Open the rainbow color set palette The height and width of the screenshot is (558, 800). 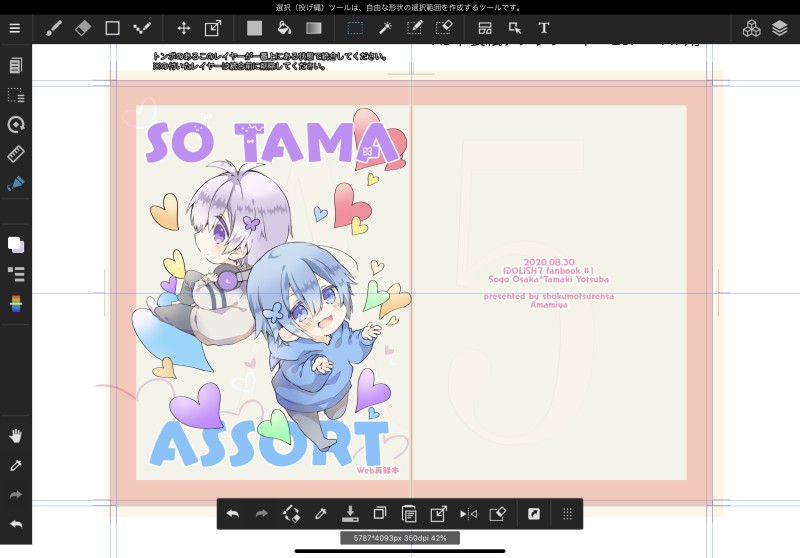[x=16, y=303]
